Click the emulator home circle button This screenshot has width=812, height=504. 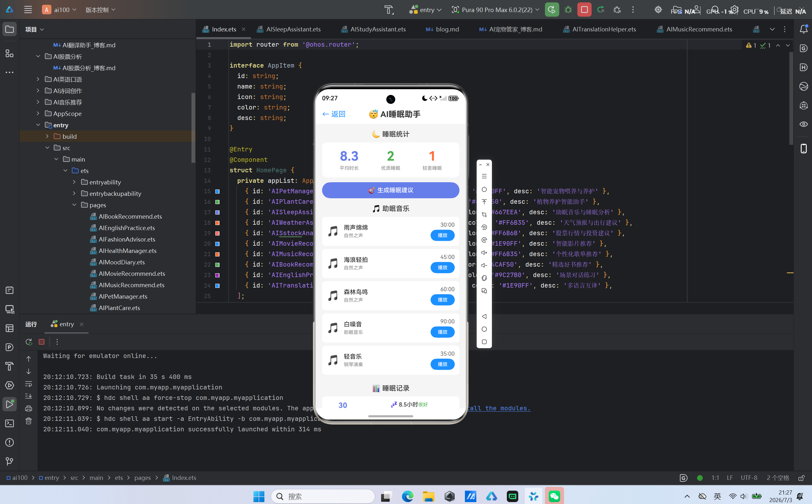click(x=484, y=329)
